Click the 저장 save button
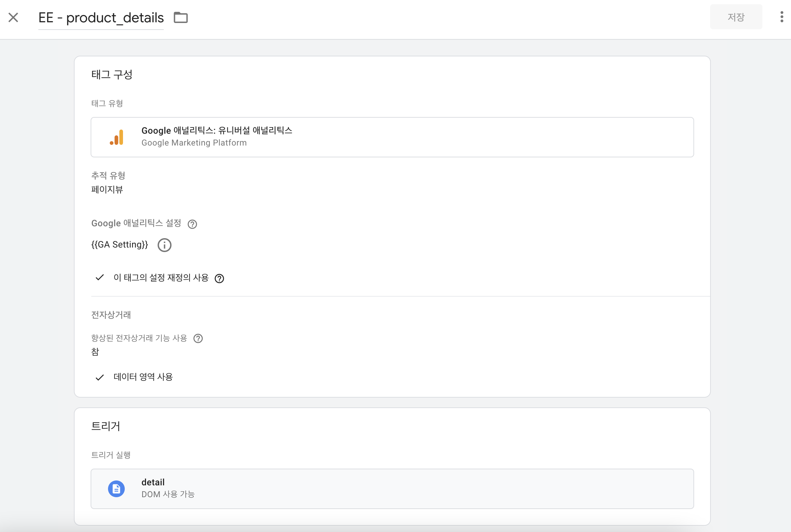 point(736,17)
